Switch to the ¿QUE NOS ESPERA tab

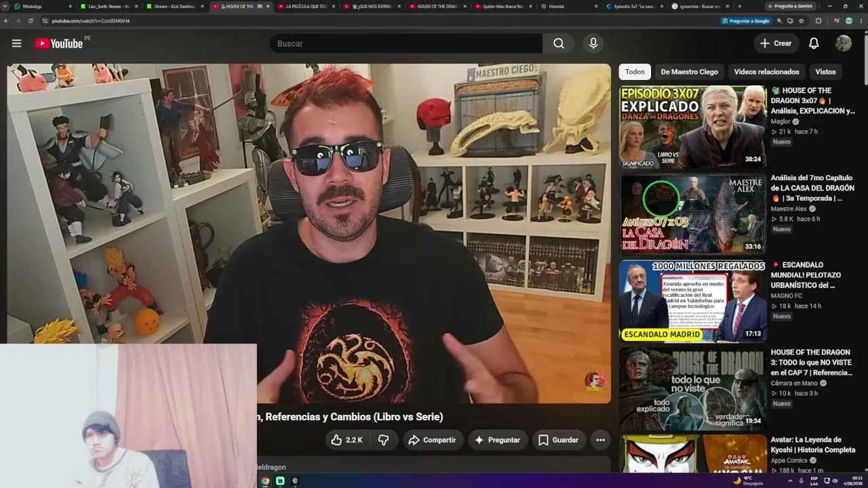click(372, 6)
